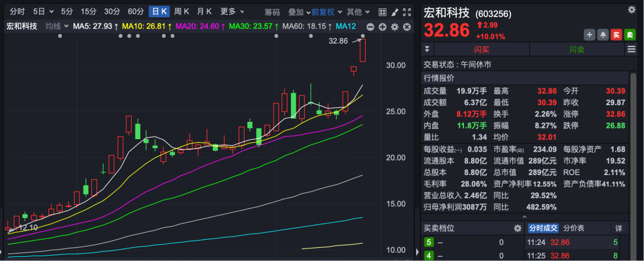
Task: Switch to 5分 minute chart
Action: (x=67, y=11)
